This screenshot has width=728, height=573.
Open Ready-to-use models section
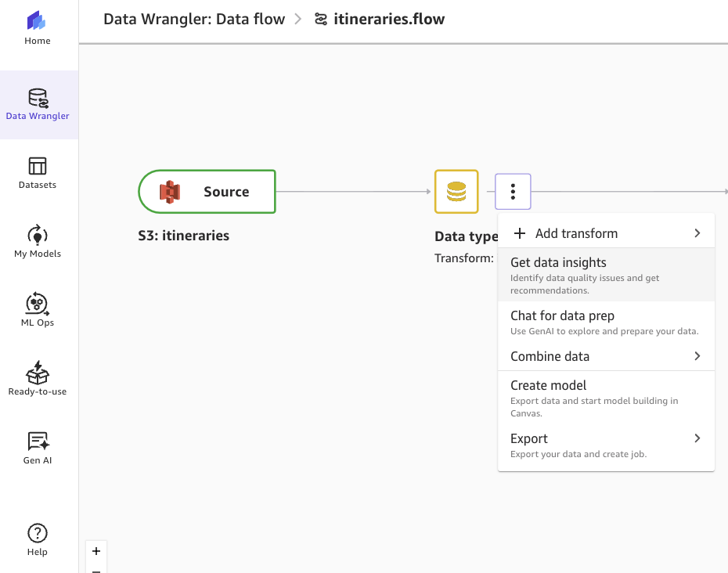[x=37, y=380]
